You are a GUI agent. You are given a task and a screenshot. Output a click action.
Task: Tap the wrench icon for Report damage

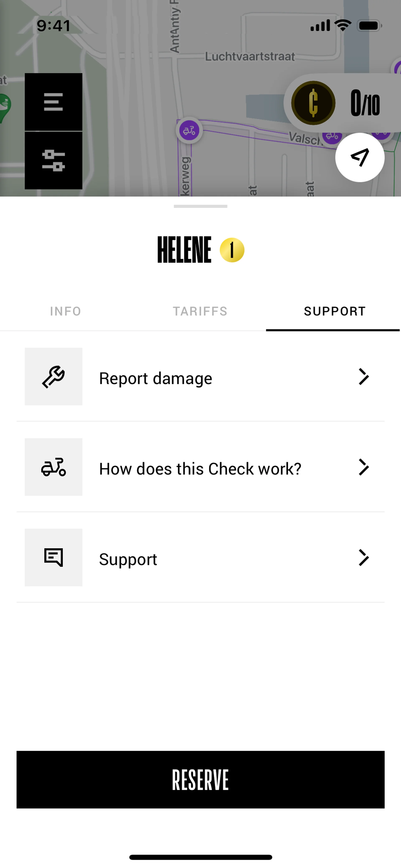pyautogui.click(x=53, y=376)
